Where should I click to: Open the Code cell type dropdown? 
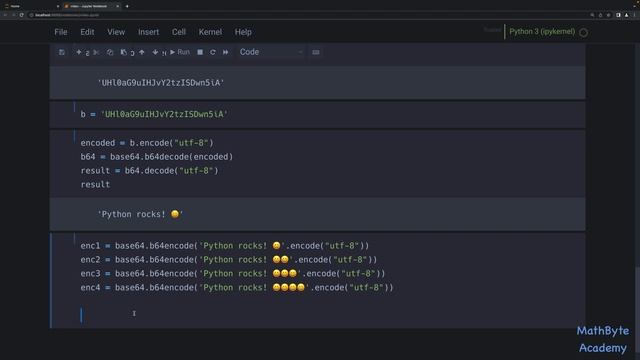point(271,52)
